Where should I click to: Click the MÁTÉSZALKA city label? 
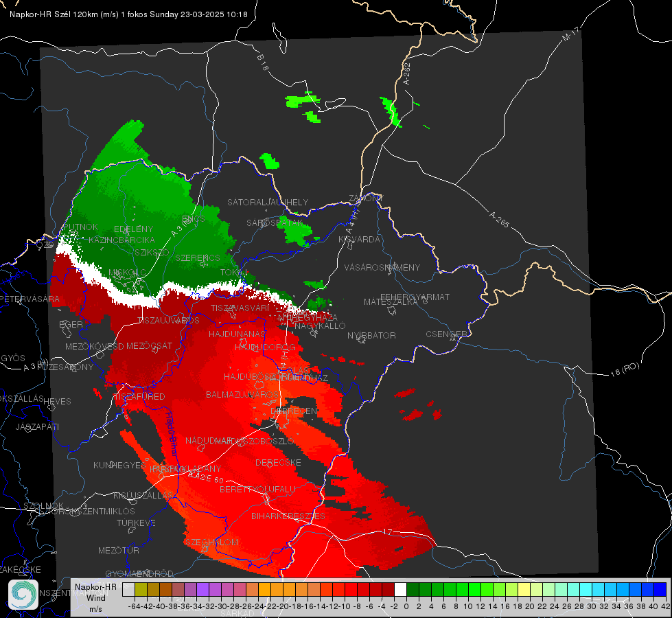[391, 302]
